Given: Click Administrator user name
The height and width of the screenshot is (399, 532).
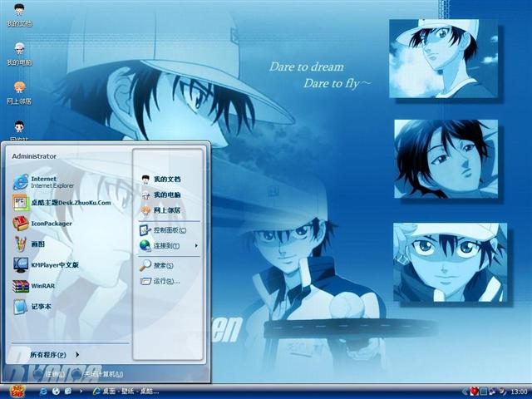Looking at the screenshot, I should pyautogui.click(x=34, y=156).
